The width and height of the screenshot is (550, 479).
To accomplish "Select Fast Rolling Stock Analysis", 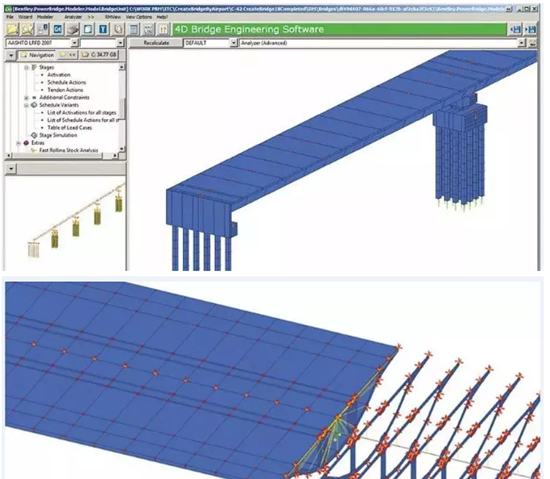I will (69, 150).
